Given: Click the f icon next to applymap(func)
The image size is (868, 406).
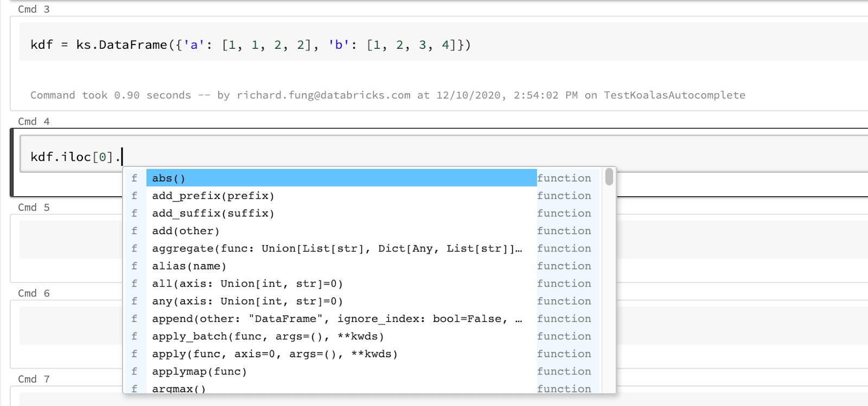Looking at the screenshot, I should point(134,371).
